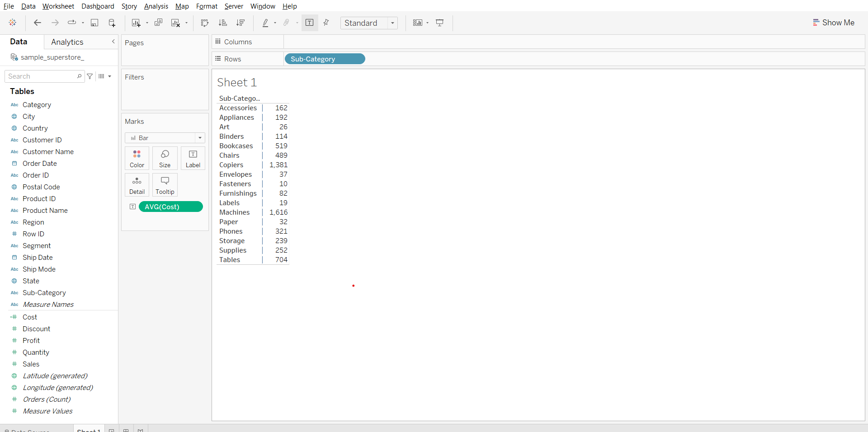
Task: Toggle the Show Me panel
Action: coord(833,23)
